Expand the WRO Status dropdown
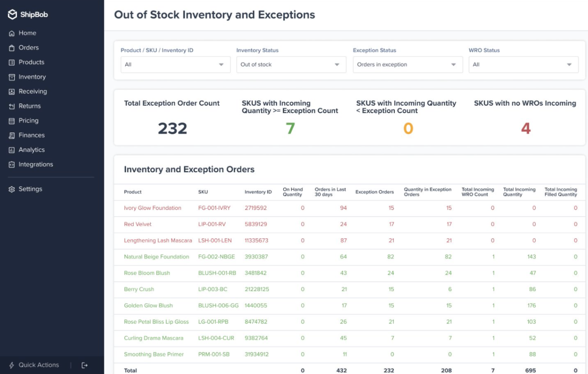Viewport: 588px width, 374px height. click(x=523, y=65)
